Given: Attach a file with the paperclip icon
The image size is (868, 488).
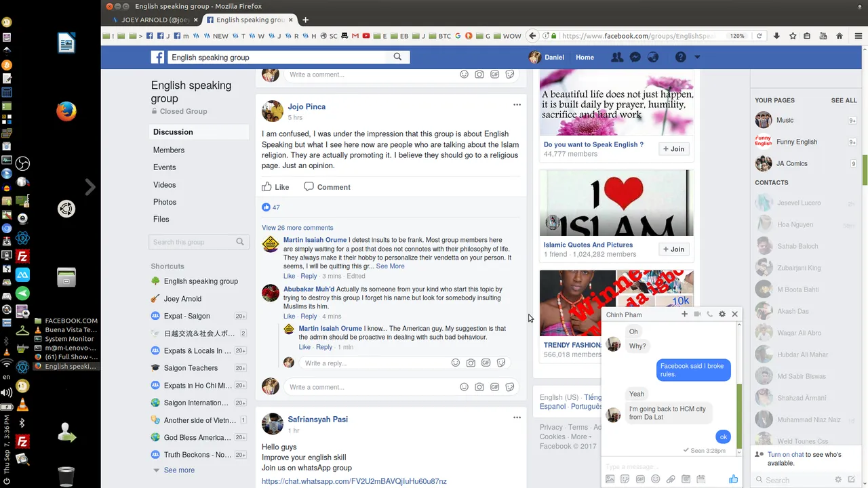Looking at the screenshot, I should 671,479.
